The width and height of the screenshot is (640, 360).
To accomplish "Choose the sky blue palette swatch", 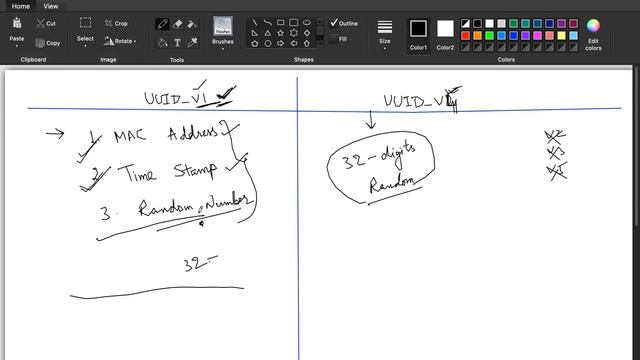I will tap(573, 36).
